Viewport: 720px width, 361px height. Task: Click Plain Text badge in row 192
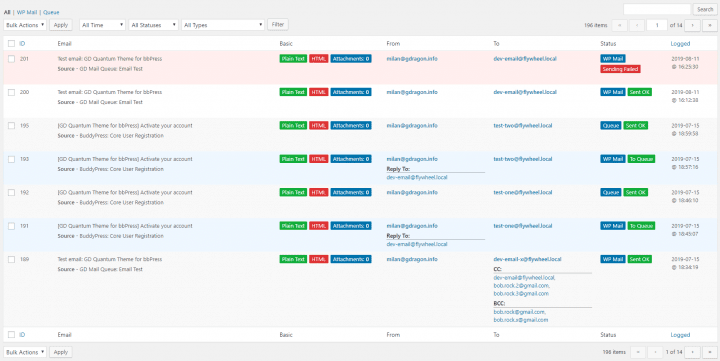(293, 193)
